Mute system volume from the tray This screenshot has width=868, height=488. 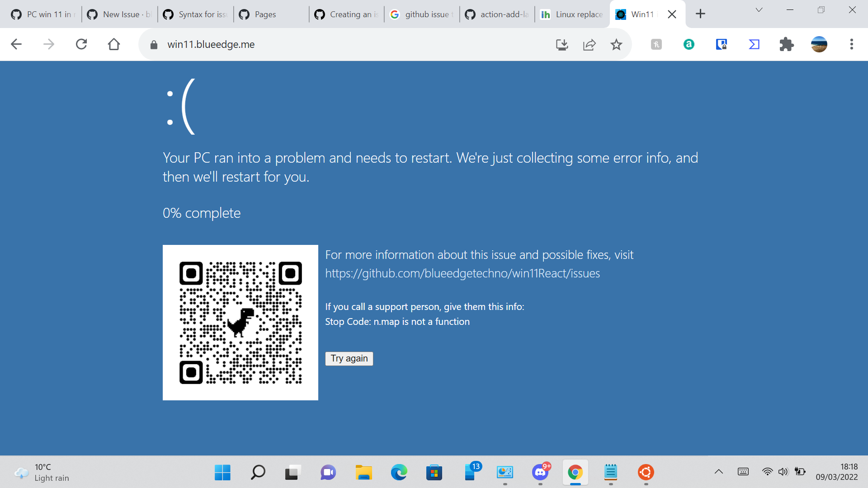coord(783,471)
